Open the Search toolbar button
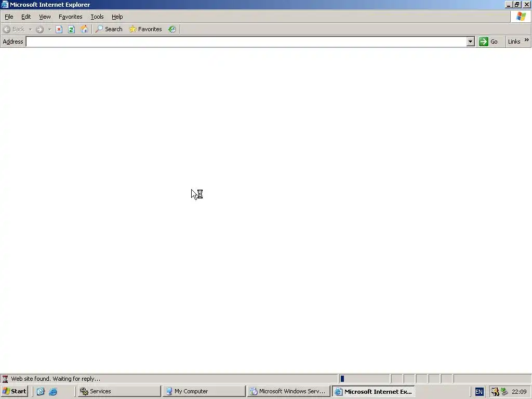 109,29
